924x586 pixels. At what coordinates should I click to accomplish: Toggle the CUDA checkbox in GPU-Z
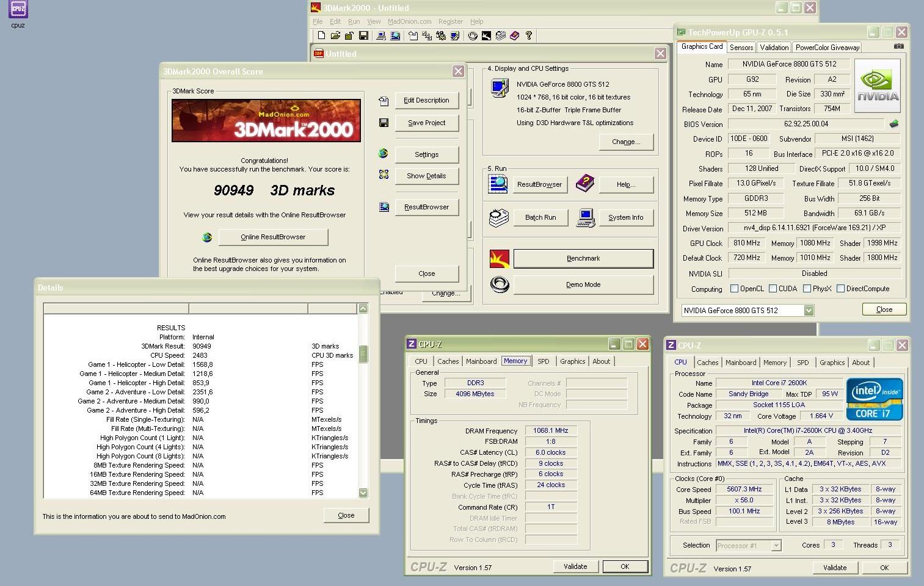[x=773, y=289]
